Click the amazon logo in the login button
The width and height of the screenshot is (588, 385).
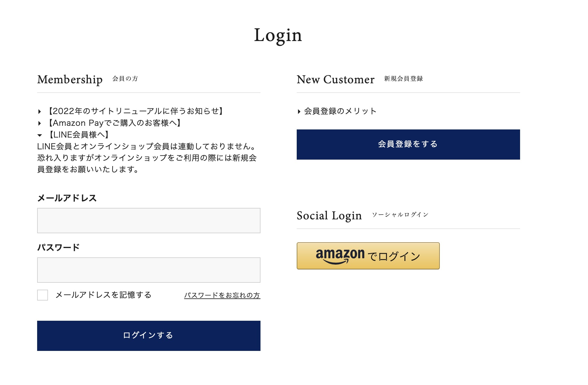pyautogui.click(x=340, y=255)
